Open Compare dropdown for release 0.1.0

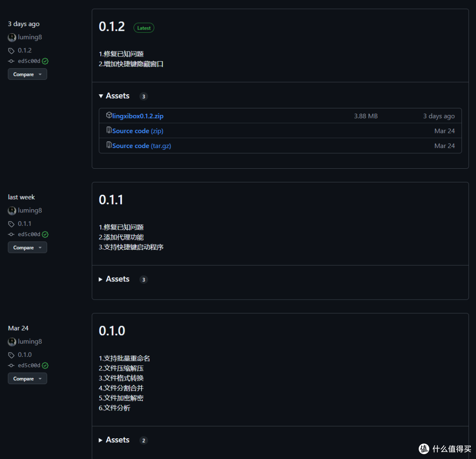coord(27,378)
